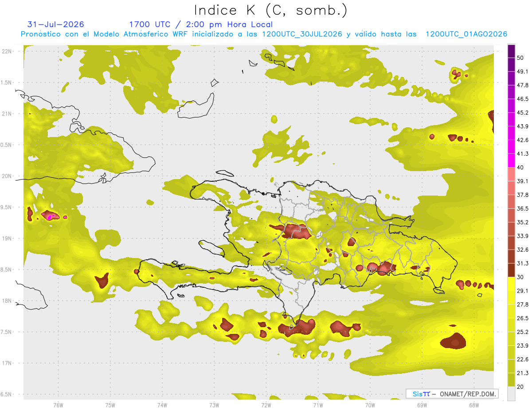The image size is (532, 411).
Task: Click legend value "45.2"
Action: coord(522,113)
